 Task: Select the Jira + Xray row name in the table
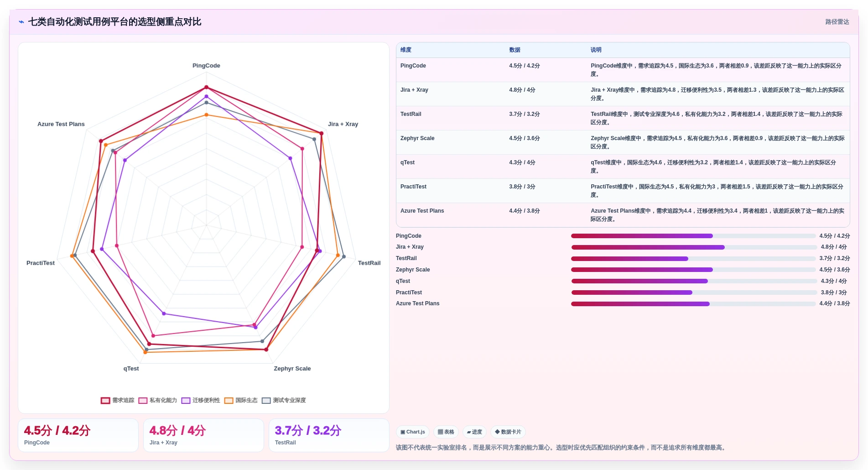(414, 90)
